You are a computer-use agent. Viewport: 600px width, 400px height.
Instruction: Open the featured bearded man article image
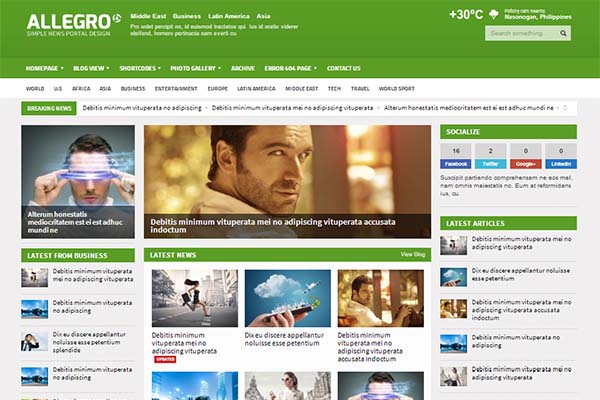click(x=287, y=181)
